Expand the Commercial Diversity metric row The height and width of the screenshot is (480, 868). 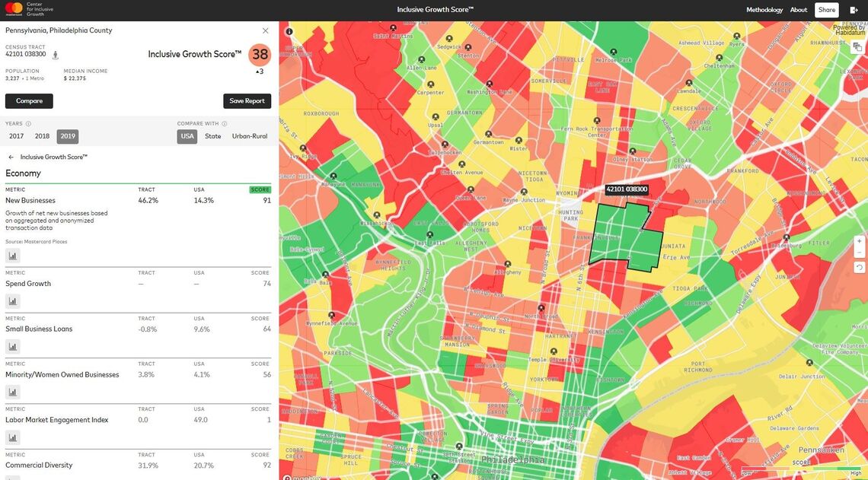(139, 465)
